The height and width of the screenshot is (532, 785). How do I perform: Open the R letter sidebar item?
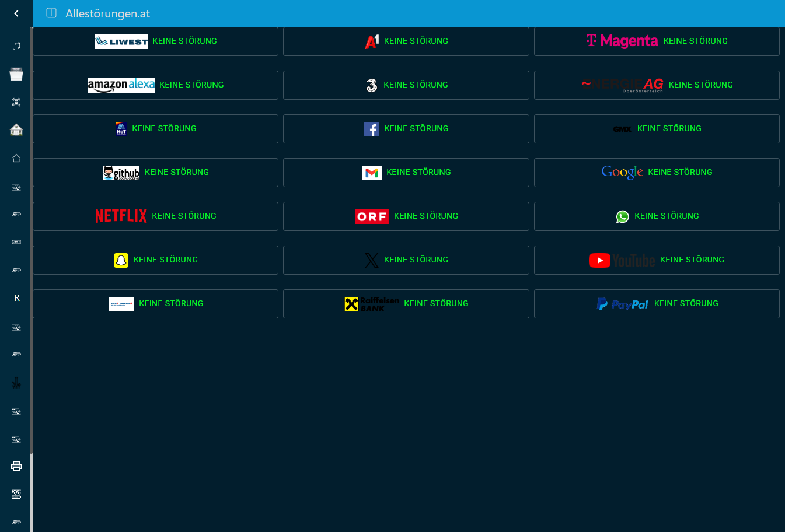coord(16,298)
